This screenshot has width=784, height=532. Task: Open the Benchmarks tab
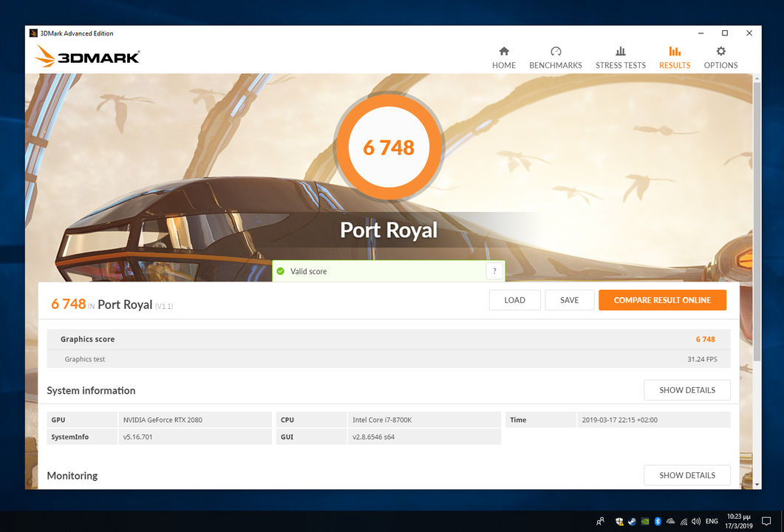tap(556, 58)
